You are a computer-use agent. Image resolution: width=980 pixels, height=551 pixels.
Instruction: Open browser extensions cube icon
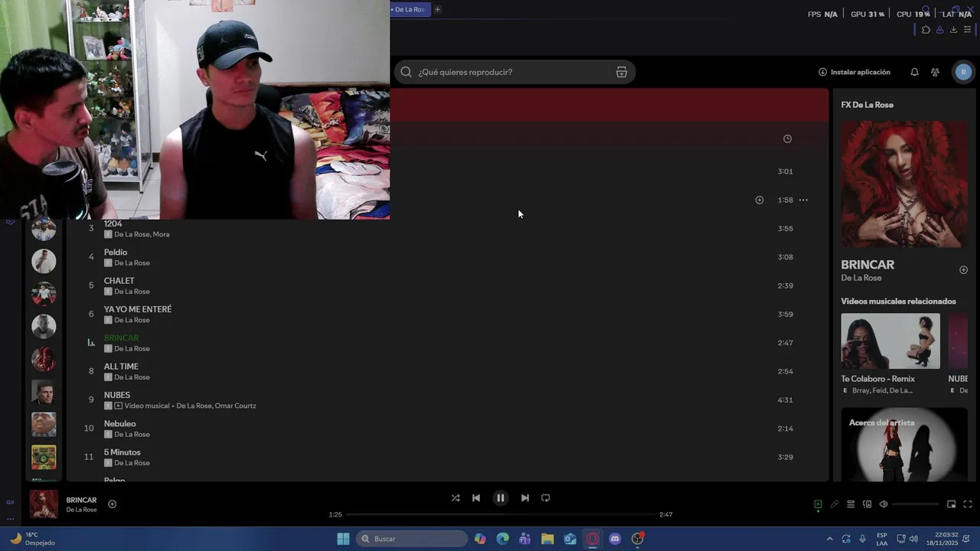click(x=926, y=30)
